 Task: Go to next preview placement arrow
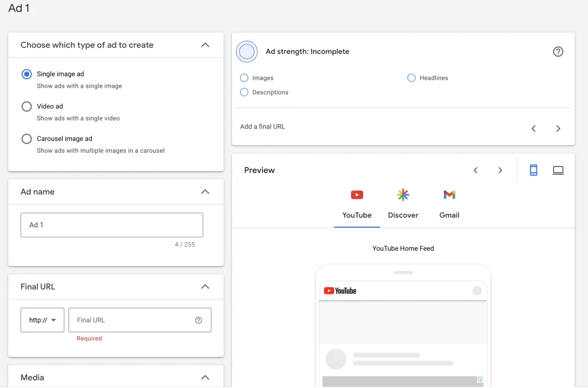coord(500,170)
